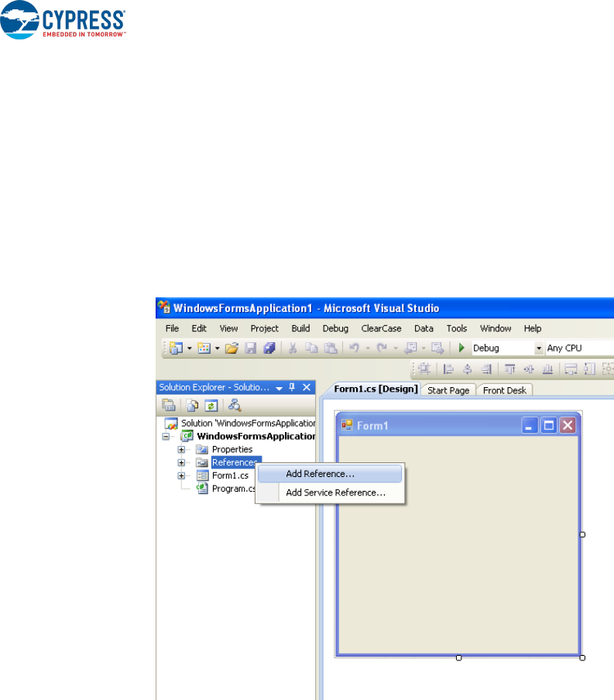Click the Save All icon
This screenshot has height=700, width=614.
pos(269,348)
